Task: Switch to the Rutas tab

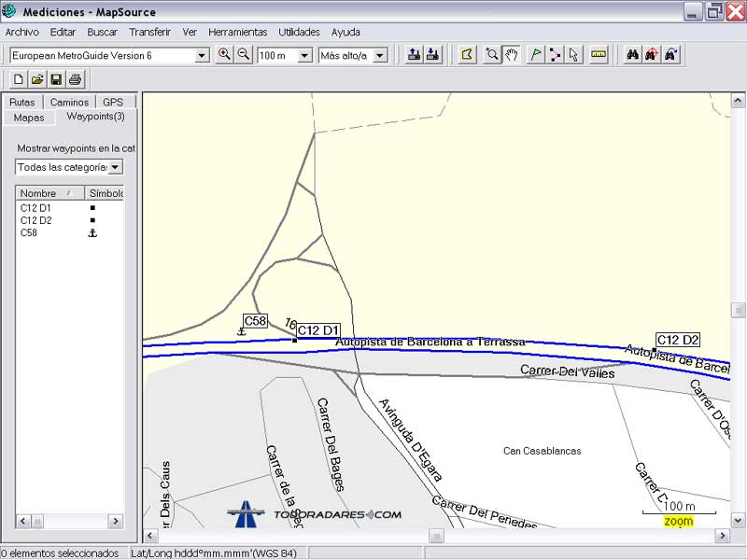Action: click(x=21, y=102)
